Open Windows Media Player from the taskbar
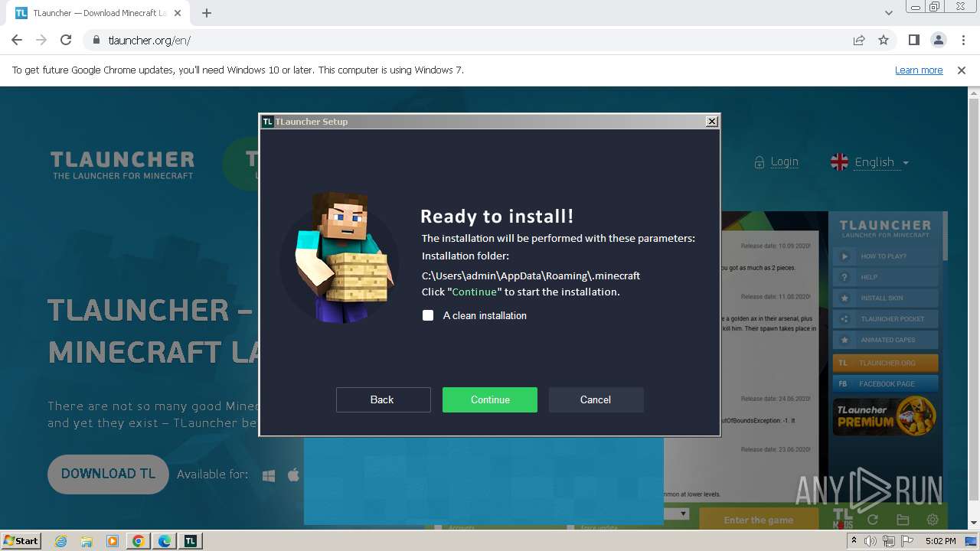Image resolution: width=980 pixels, height=551 pixels. 113,541
